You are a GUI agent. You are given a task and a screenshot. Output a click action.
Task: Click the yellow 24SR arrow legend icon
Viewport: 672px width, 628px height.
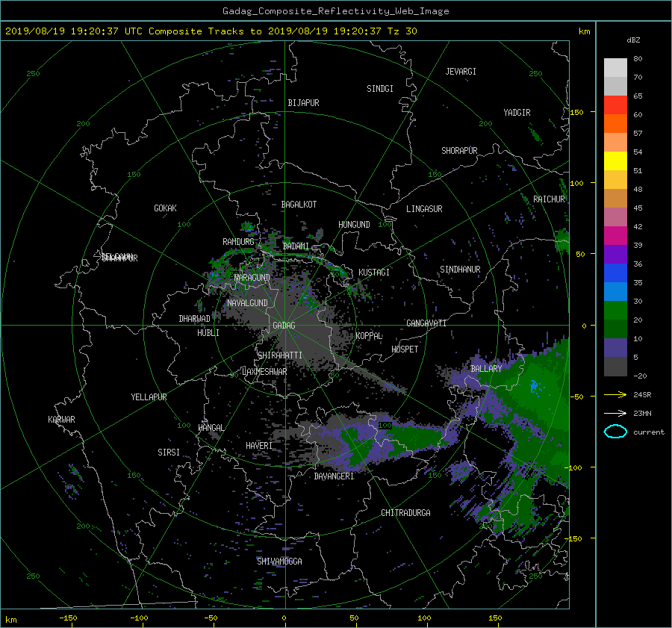[x=615, y=394]
